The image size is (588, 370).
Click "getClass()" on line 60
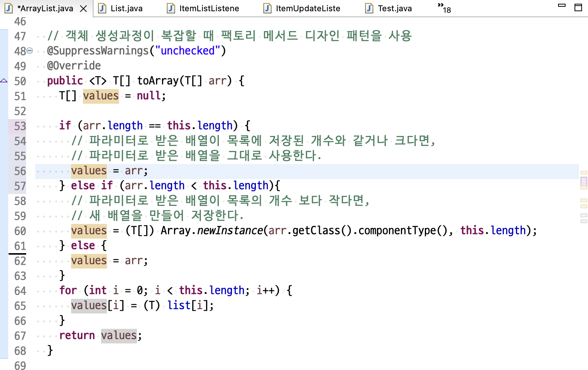322,230
